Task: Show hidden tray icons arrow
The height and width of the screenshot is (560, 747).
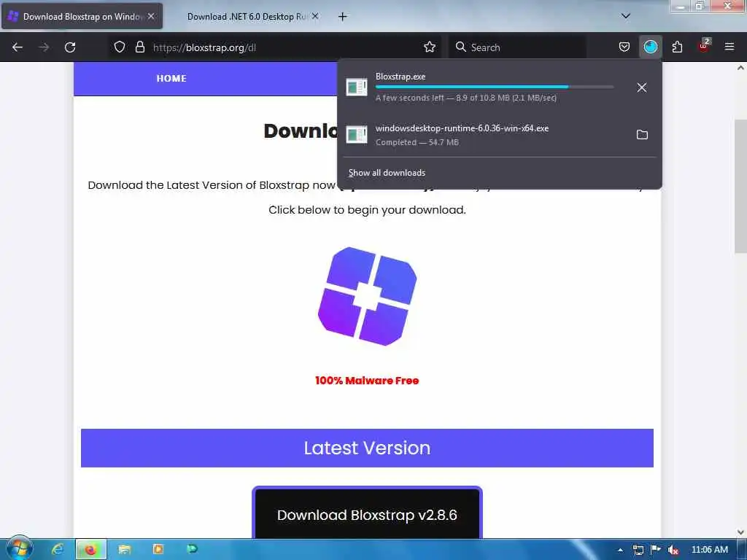Action: 620,550
